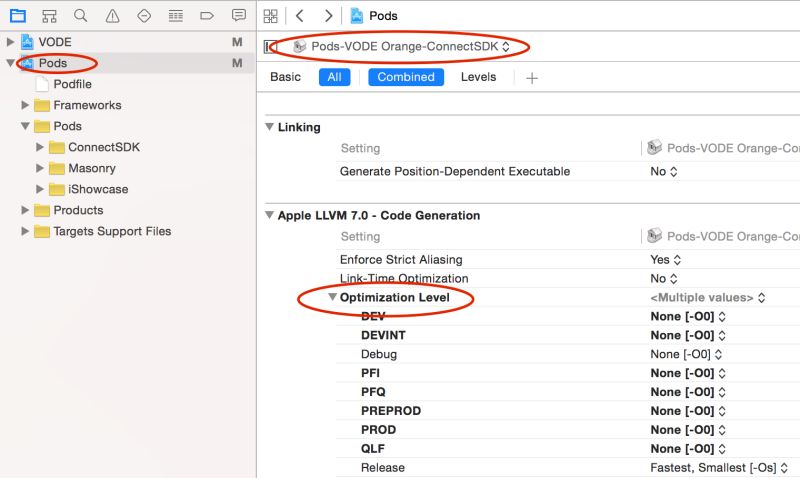Expand the iShowcase group
Screen dimensions: 800x478
[x=40, y=189]
